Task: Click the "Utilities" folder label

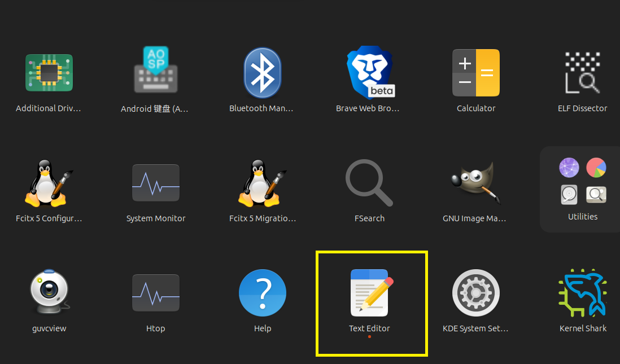Action: click(582, 217)
